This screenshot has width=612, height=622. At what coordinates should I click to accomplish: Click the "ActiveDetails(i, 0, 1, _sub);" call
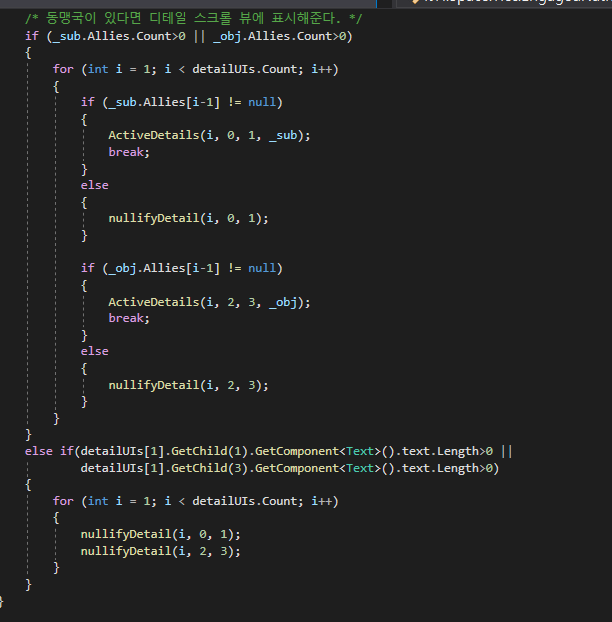pos(209,136)
